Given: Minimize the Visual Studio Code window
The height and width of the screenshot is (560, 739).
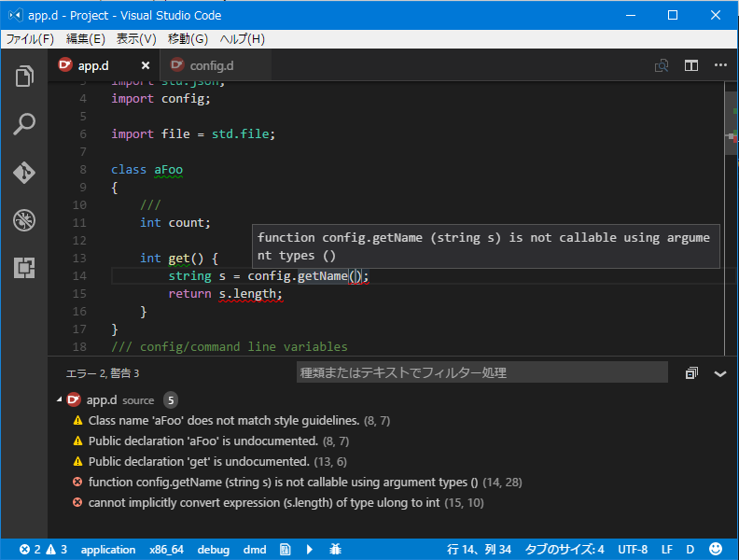Looking at the screenshot, I should tap(631, 15).
